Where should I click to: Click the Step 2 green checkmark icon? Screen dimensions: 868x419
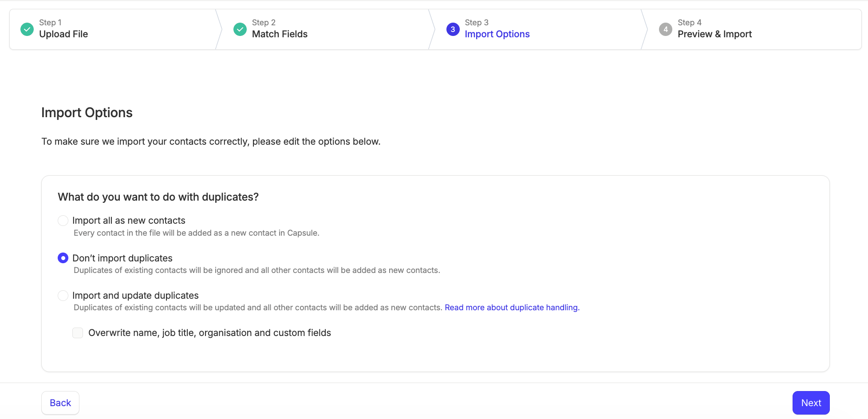240,29
